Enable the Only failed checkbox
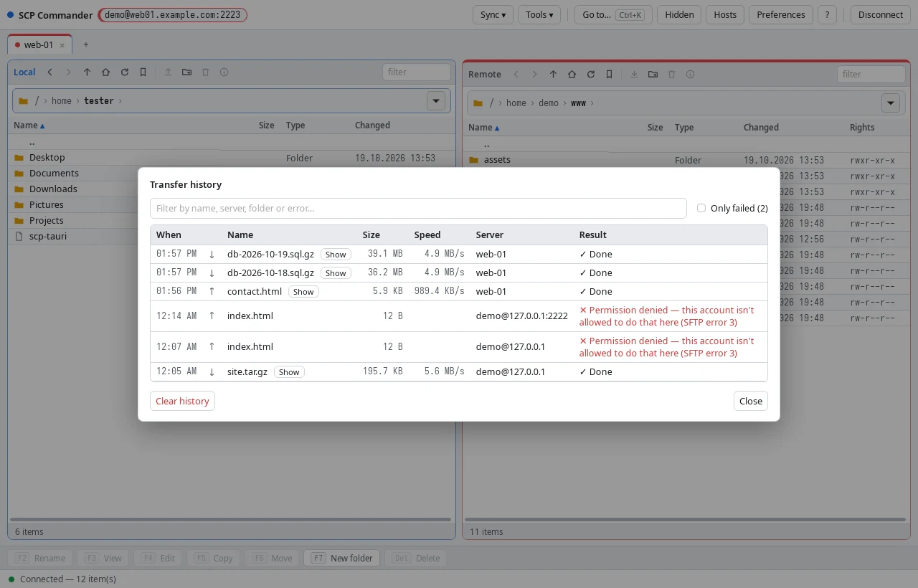 [701, 209]
